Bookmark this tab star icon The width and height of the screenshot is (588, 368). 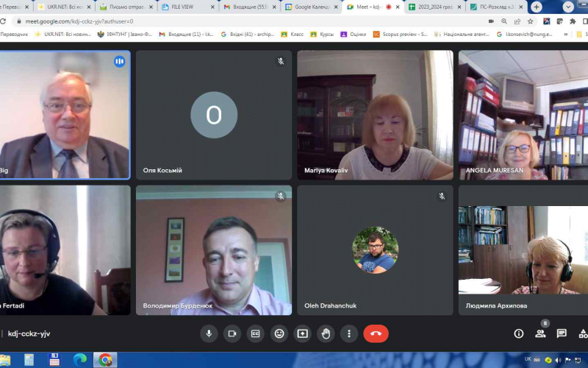(x=530, y=21)
